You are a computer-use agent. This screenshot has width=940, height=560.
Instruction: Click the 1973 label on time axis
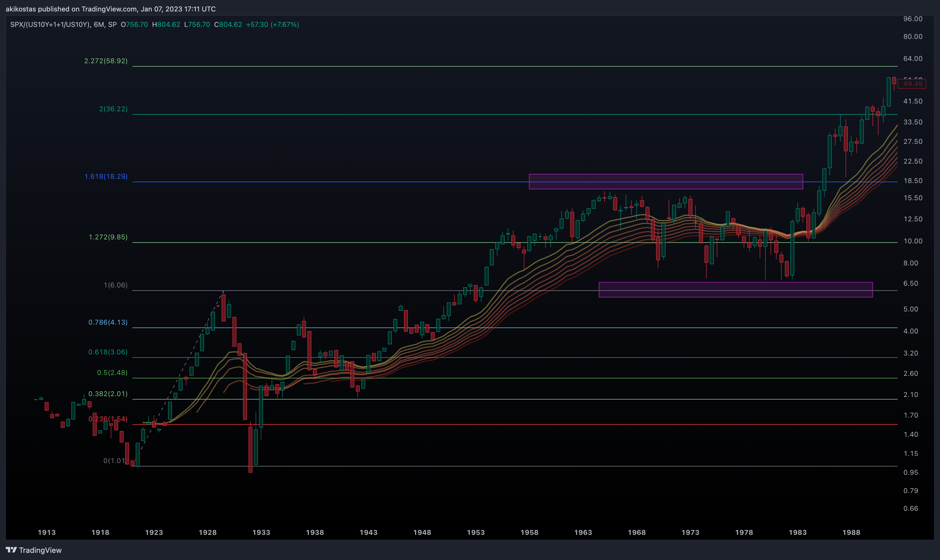click(690, 533)
